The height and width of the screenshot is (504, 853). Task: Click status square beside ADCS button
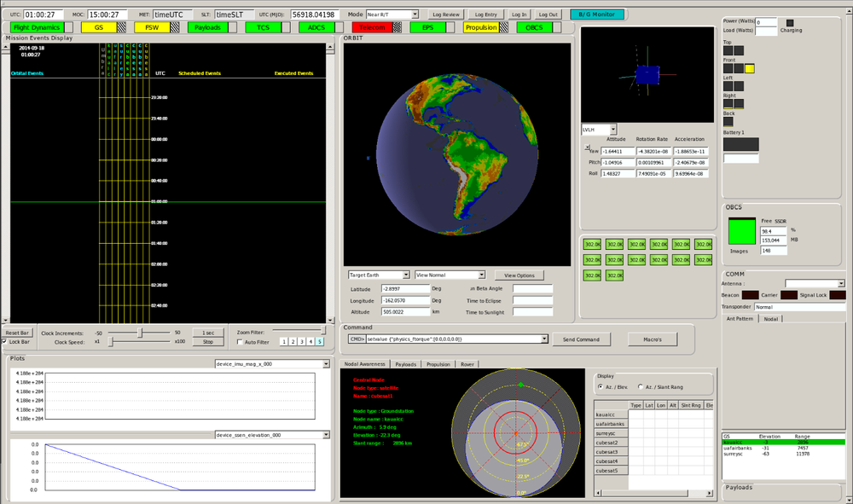(339, 27)
